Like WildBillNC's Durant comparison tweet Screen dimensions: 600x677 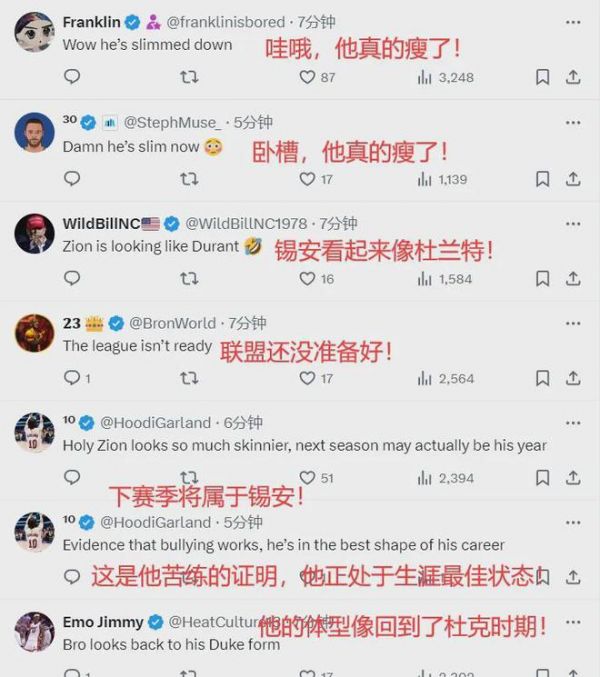pyautogui.click(x=316, y=279)
